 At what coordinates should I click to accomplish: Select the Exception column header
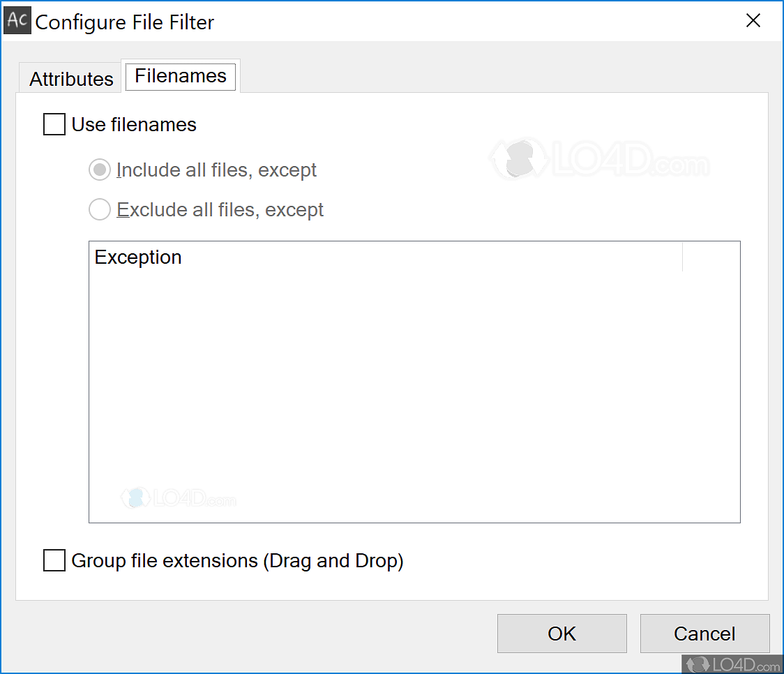click(138, 257)
